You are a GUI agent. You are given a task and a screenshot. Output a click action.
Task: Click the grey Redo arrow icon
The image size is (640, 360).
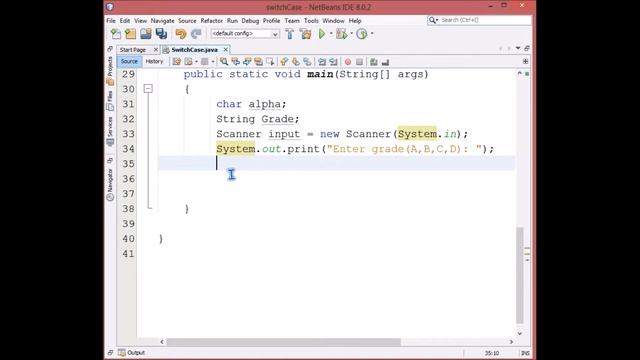pyautogui.click(x=196, y=34)
